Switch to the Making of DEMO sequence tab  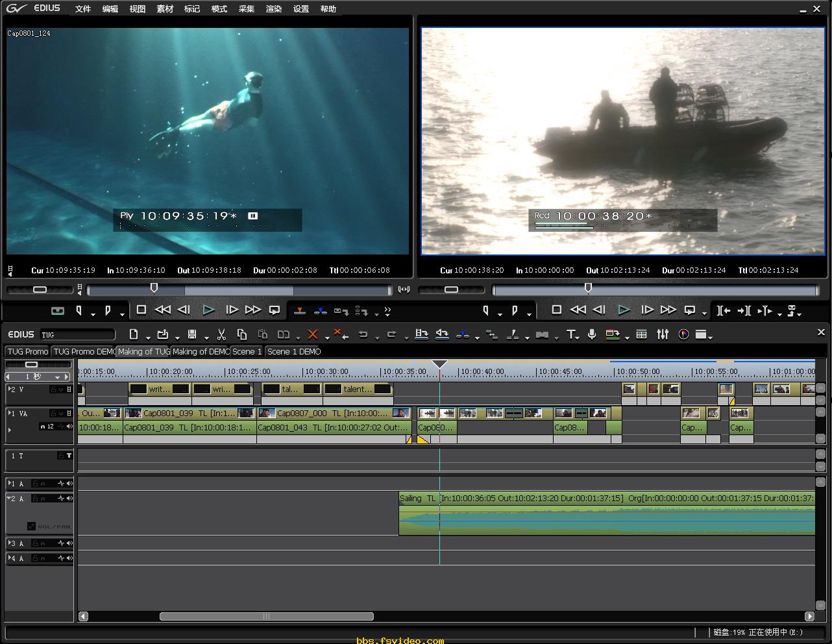(201, 351)
